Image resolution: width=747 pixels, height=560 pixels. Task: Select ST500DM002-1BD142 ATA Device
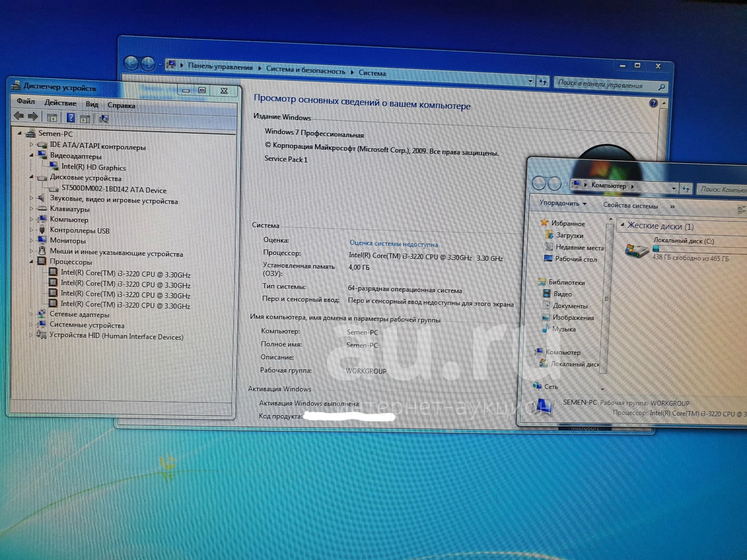(x=114, y=190)
